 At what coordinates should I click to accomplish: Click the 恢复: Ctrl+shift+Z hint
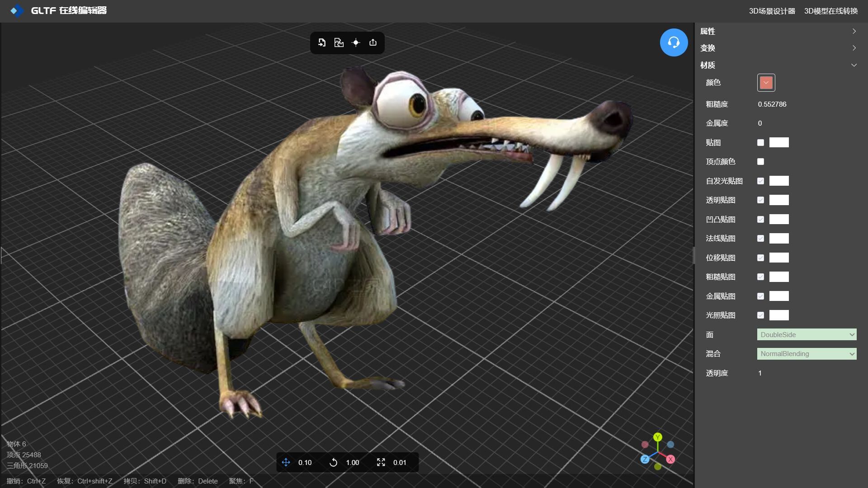pyautogui.click(x=85, y=481)
